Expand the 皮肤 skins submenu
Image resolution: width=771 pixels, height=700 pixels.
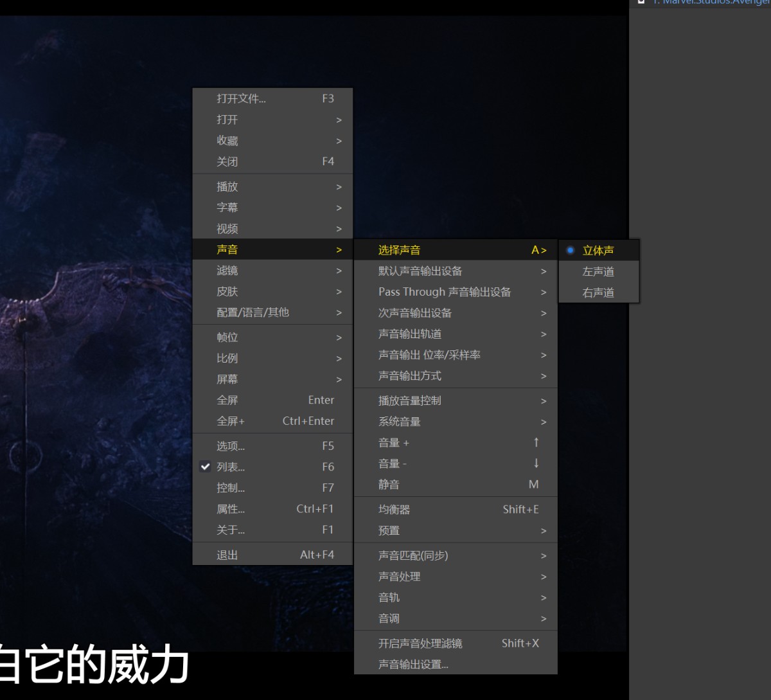tap(272, 291)
